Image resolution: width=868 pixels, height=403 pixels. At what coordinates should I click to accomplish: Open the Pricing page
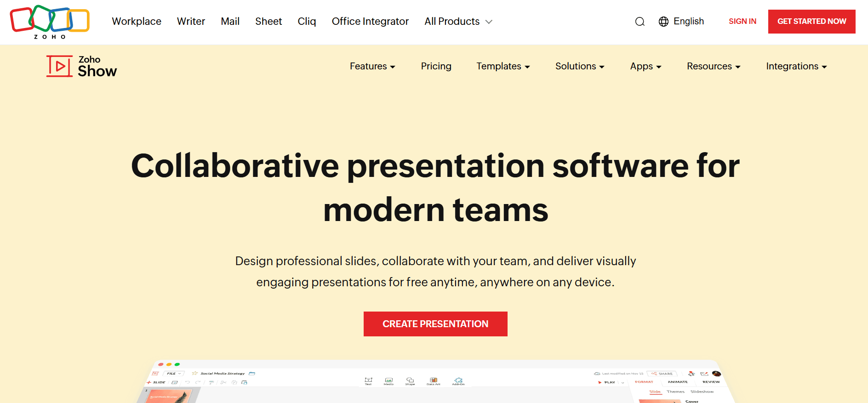(x=436, y=66)
